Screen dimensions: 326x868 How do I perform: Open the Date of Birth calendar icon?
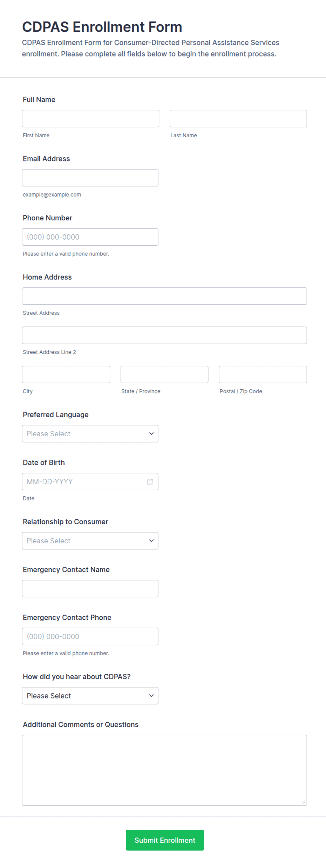(150, 482)
